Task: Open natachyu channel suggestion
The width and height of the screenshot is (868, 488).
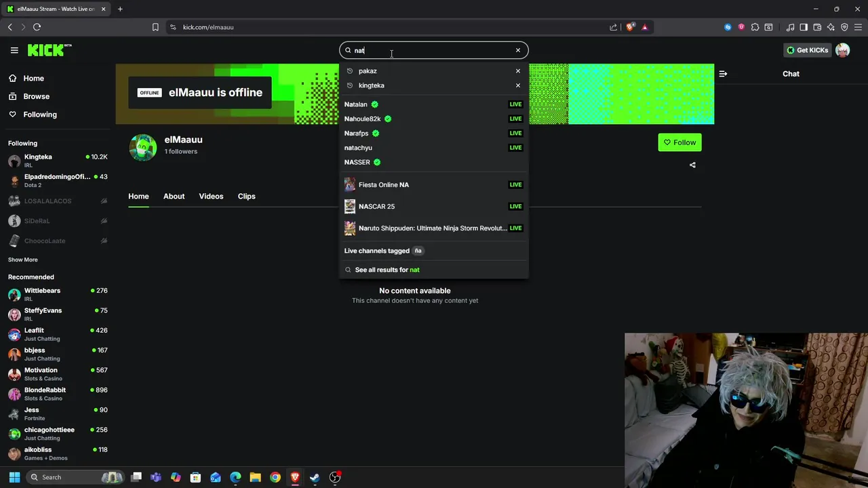Action: click(433, 148)
